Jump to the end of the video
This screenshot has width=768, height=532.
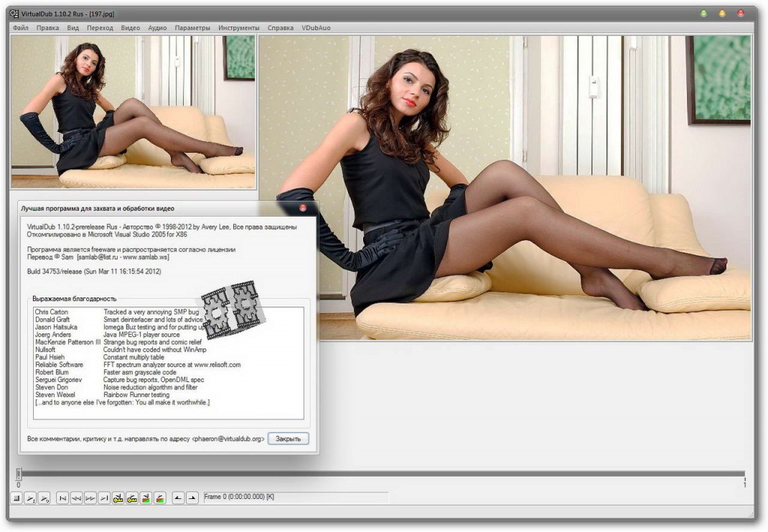click(x=103, y=498)
